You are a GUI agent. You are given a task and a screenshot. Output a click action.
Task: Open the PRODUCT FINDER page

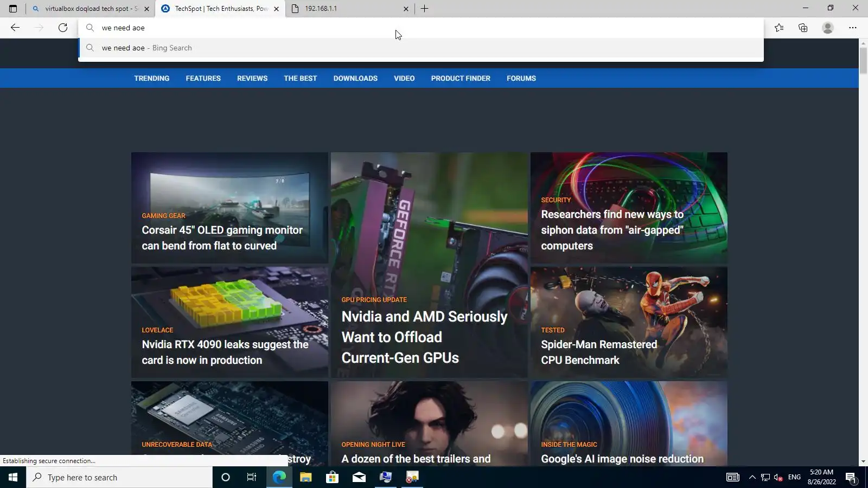tap(461, 78)
